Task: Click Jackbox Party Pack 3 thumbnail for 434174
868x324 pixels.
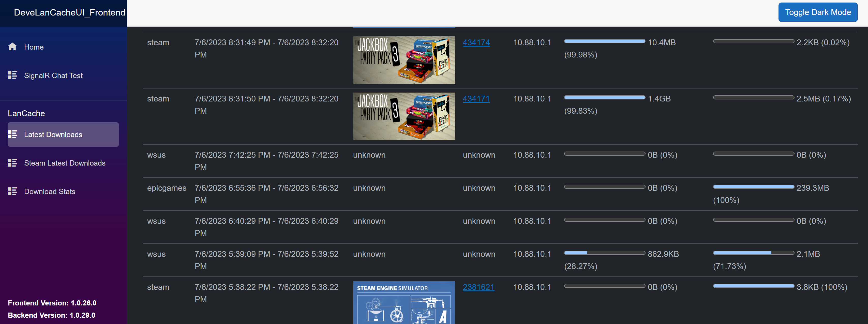Action: point(404,60)
